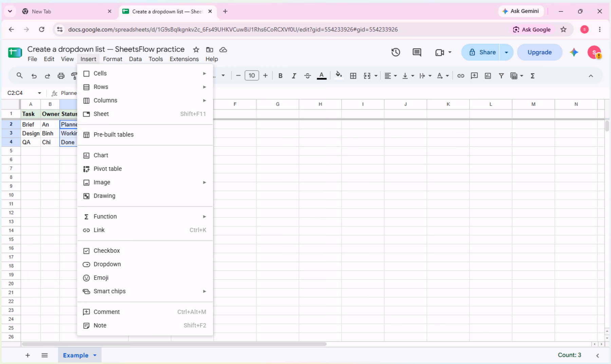This screenshot has width=611, height=364.
Task: Undo the last action
Action: [34, 76]
